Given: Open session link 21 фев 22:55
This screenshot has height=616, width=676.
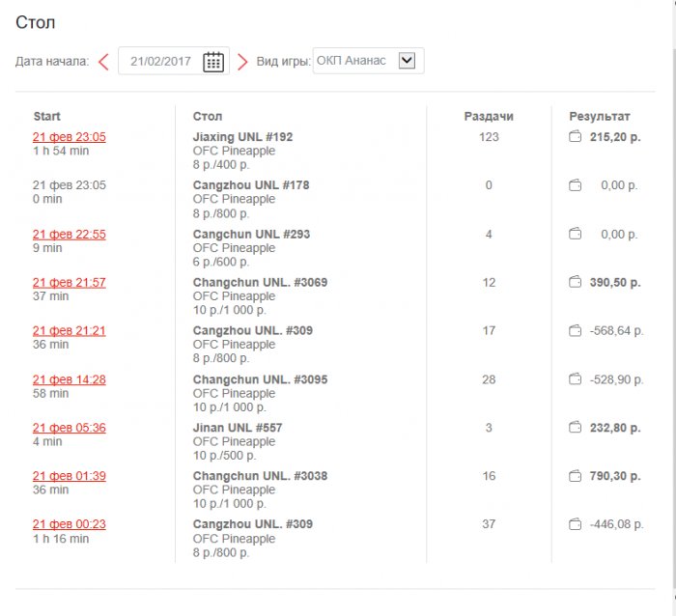Looking at the screenshot, I should [69, 234].
